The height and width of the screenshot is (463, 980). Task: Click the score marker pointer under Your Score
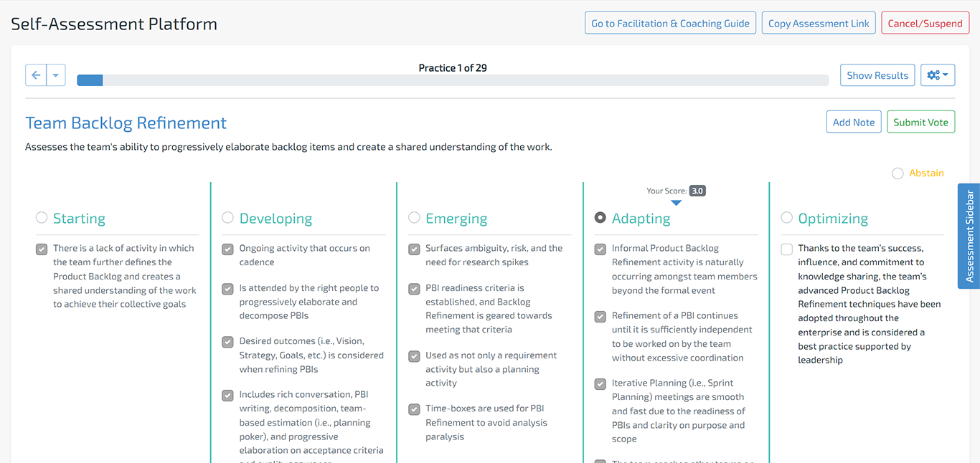point(676,202)
